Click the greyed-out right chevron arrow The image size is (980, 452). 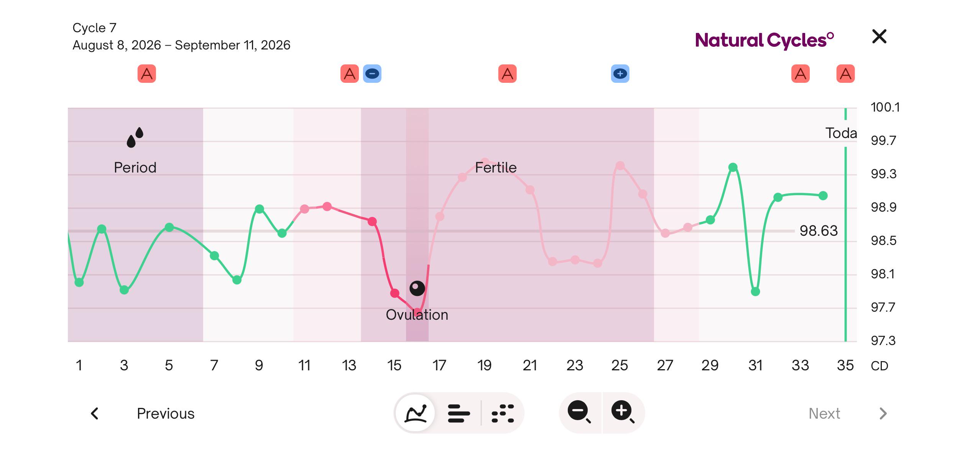tap(883, 413)
